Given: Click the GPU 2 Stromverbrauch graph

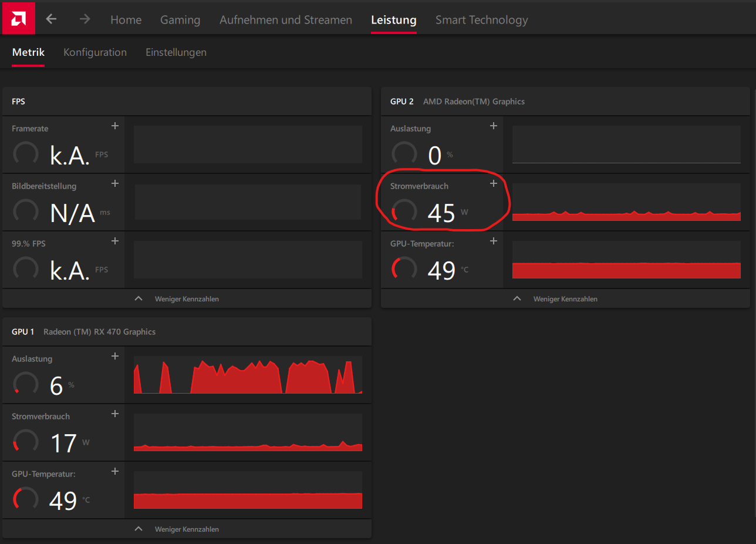Looking at the screenshot, I should tap(626, 202).
